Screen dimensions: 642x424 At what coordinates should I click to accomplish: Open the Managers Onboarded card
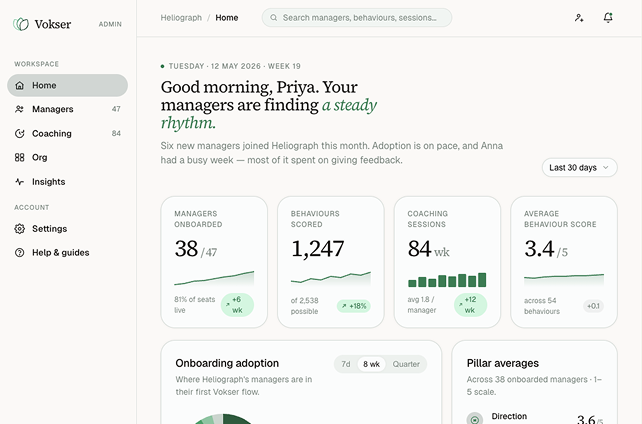pos(214,262)
